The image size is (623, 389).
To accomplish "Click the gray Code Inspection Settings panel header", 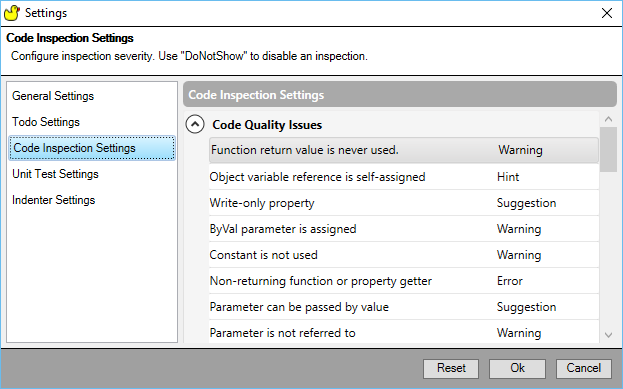I will 400,95.
